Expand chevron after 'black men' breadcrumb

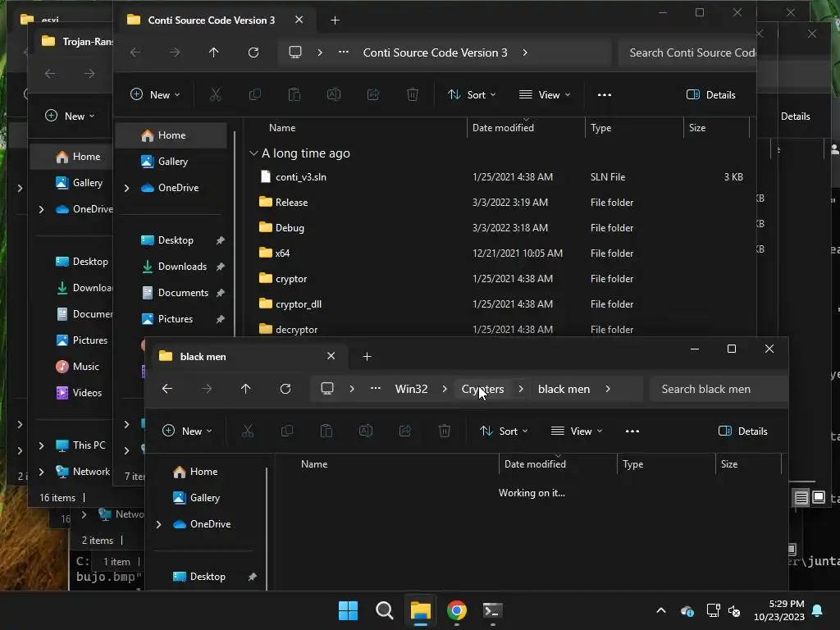(x=608, y=389)
